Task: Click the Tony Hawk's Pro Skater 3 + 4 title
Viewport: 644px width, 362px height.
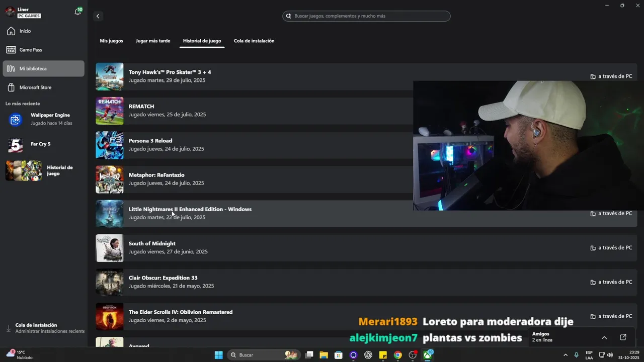Action: [x=170, y=72]
